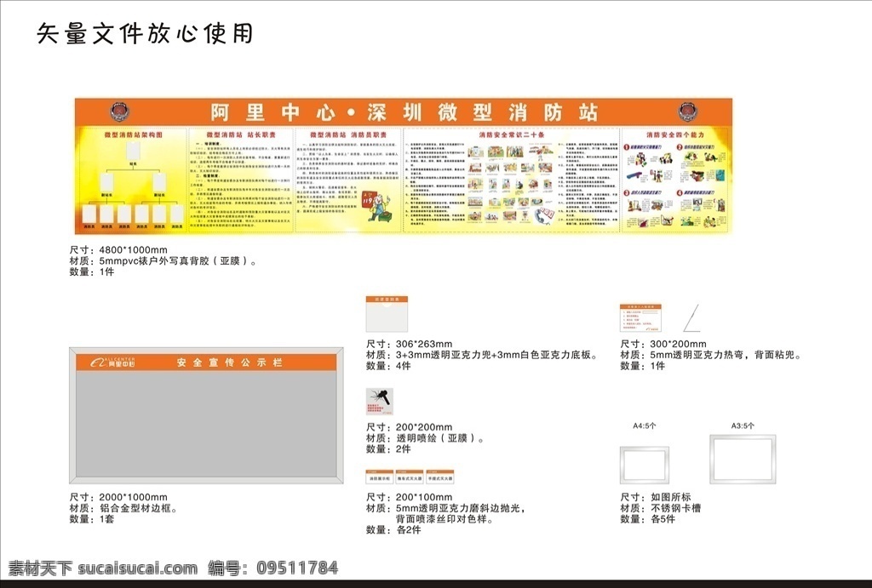
Task: Click the text 材质: 不锈钢卡槽
Action: click(x=661, y=508)
